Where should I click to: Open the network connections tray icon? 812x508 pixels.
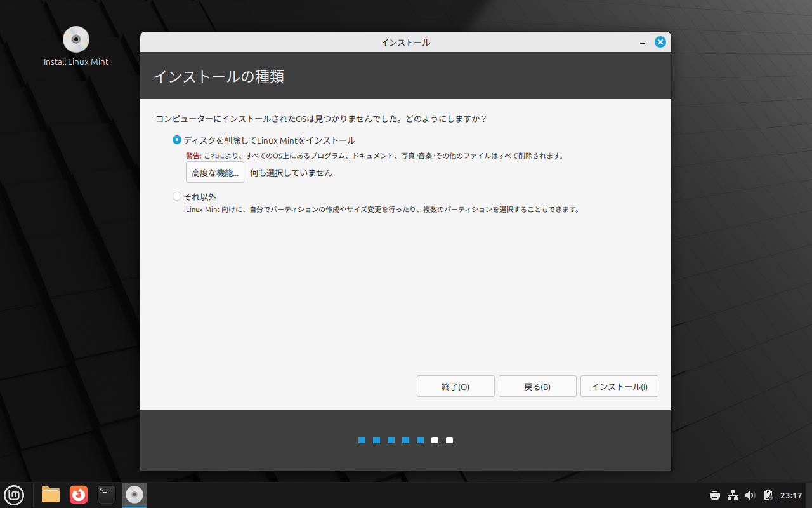pyautogui.click(x=733, y=495)
